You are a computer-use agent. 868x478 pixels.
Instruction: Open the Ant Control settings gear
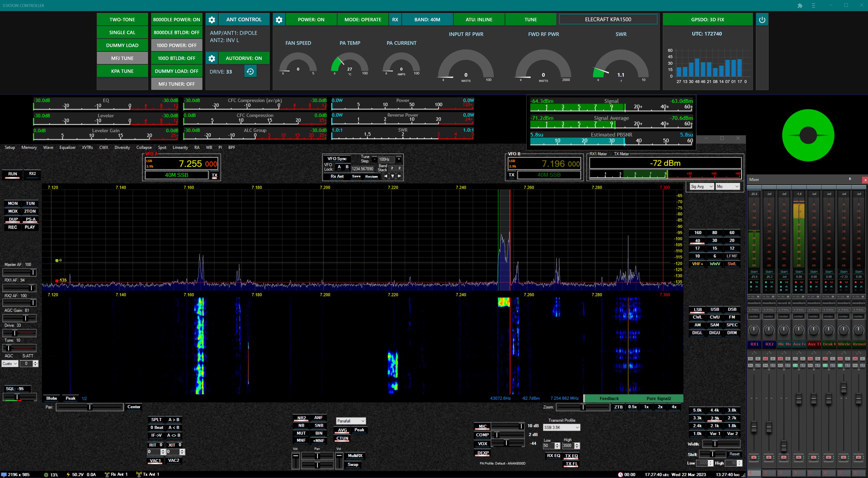(x=212, y=19)
